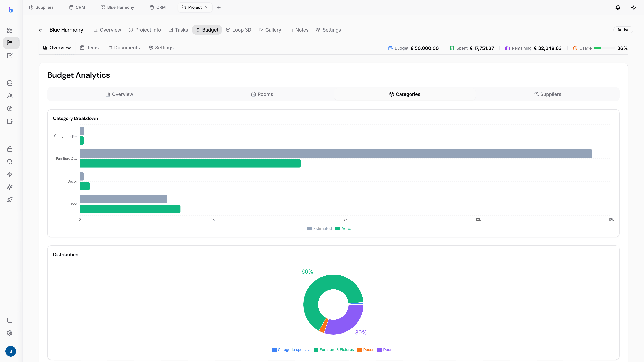Switch to the Blue Harmony top tab
Viewport: 644px width, 362px height.
[x=118, y=7]
